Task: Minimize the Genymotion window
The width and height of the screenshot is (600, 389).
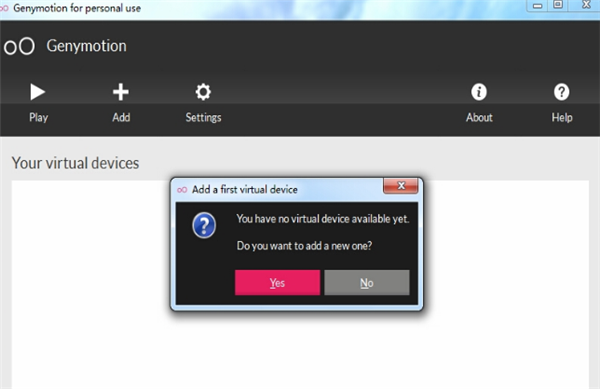Action: coord(538,6)
